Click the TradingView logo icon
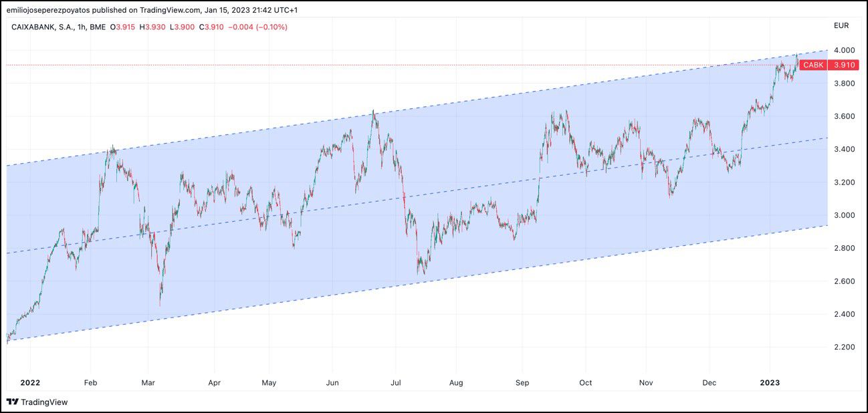Screen dimensions: 868x413 (13, 402)
